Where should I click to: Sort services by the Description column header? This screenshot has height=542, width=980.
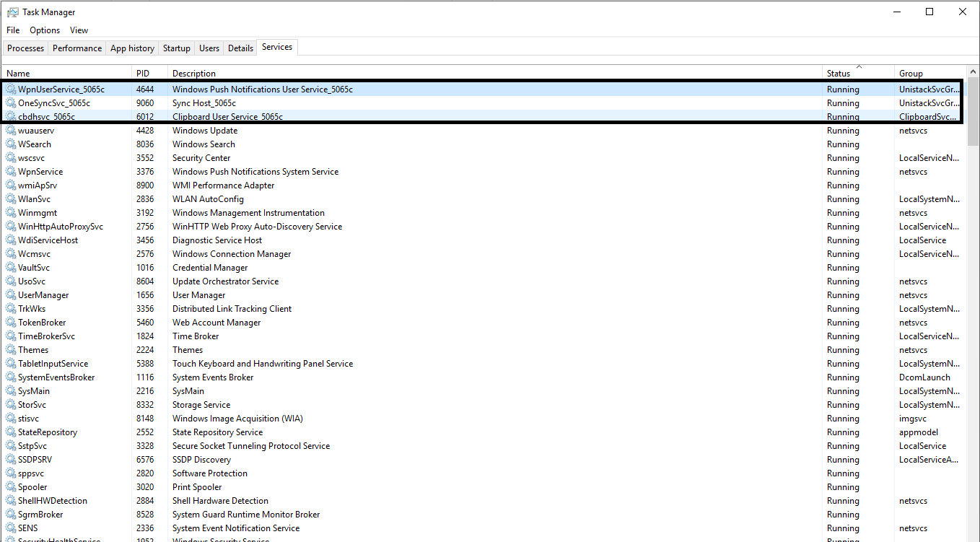[x=495, y=73]
